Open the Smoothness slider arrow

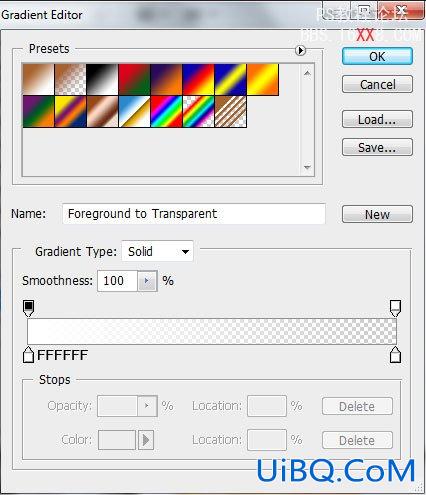[x=147, y=281]
